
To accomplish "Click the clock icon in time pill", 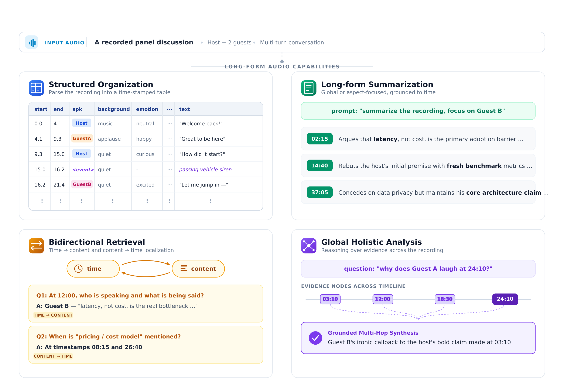I will tap(78, 269).
